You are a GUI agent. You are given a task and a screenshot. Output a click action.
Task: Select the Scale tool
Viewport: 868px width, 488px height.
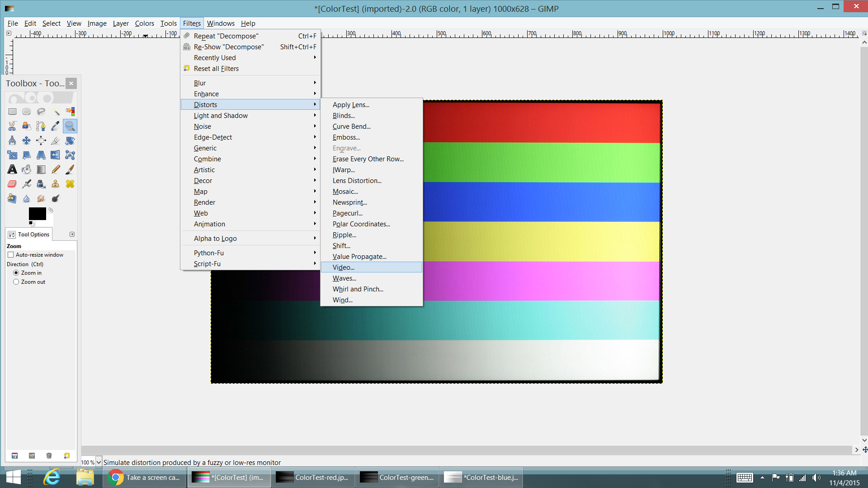[12, 155]
